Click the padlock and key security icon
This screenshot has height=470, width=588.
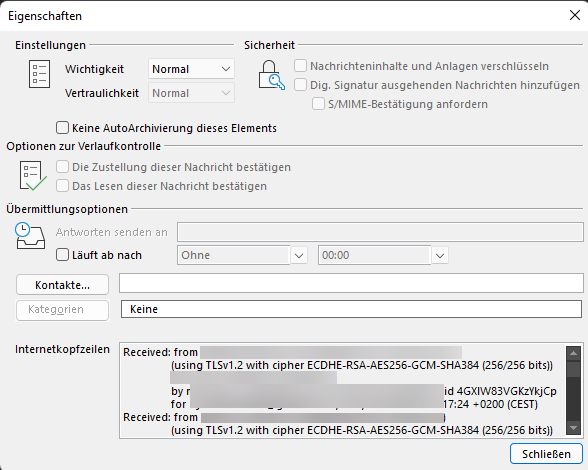pyautogui.click(x=271, y=75)
